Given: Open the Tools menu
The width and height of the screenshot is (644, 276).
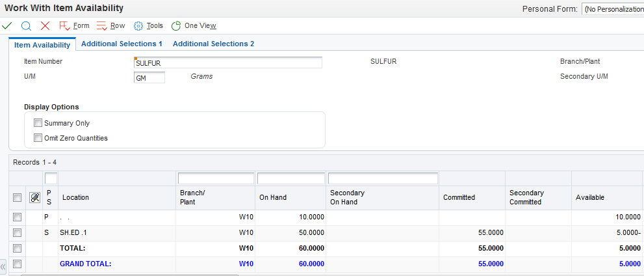Looking at the screenshot, I should 148,25.
